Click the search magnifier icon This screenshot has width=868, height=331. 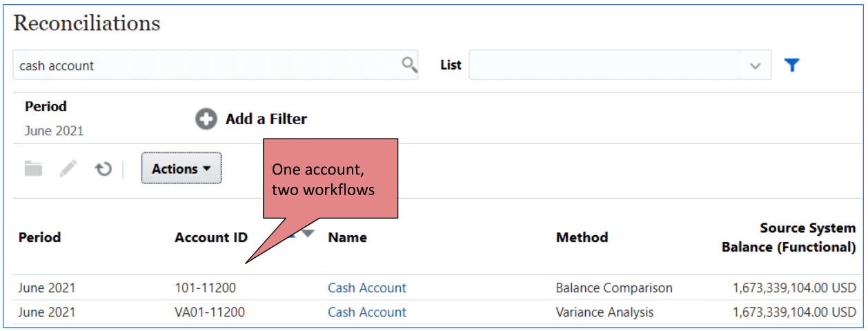point(409,65)
